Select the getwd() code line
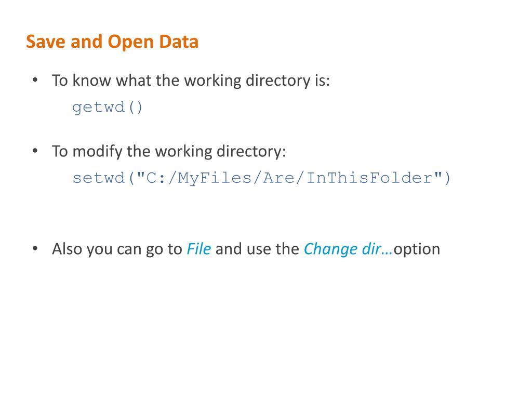This screenshot has width=532, height=399. pos(107,108)
